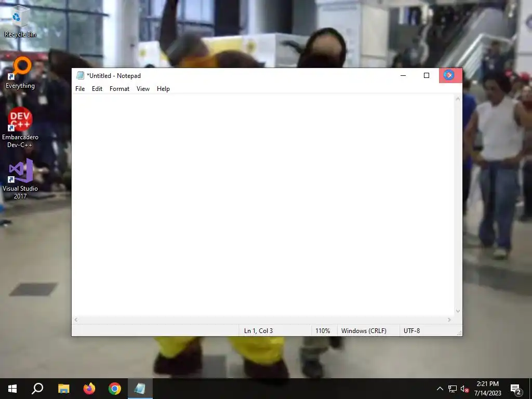Image resolution: width=532 pixels, height=399 pixels.
Task: Close the Untitled Notepad window
Action: click(x=450, y=75)
